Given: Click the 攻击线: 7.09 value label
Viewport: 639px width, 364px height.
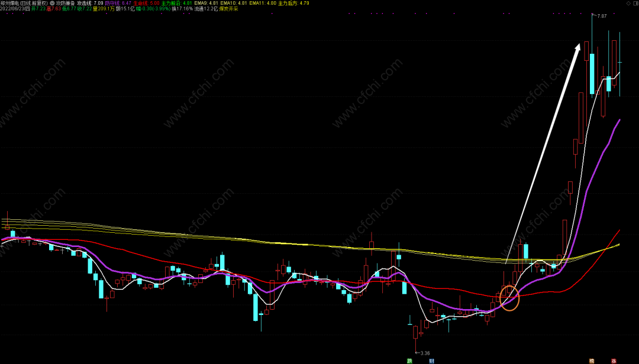Looking at the screenshot, I should pyautogui.click(x=90, y=4).
